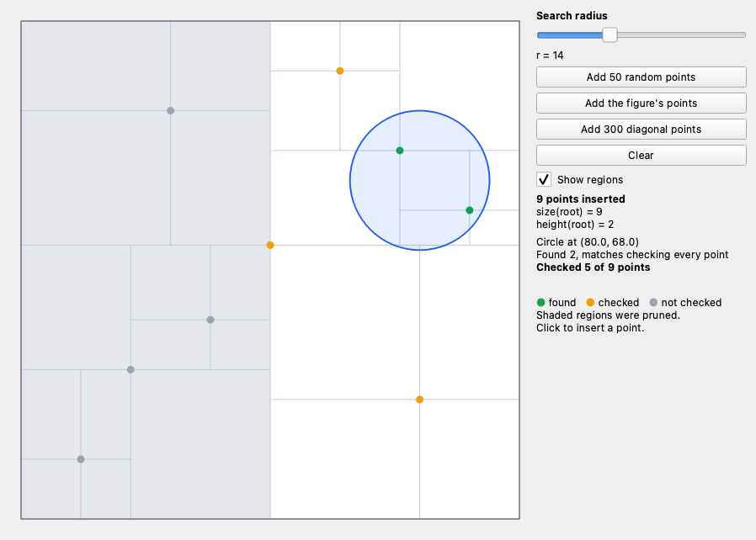
Task: Click the orange checked point near bottom
Action: [419, 400]
